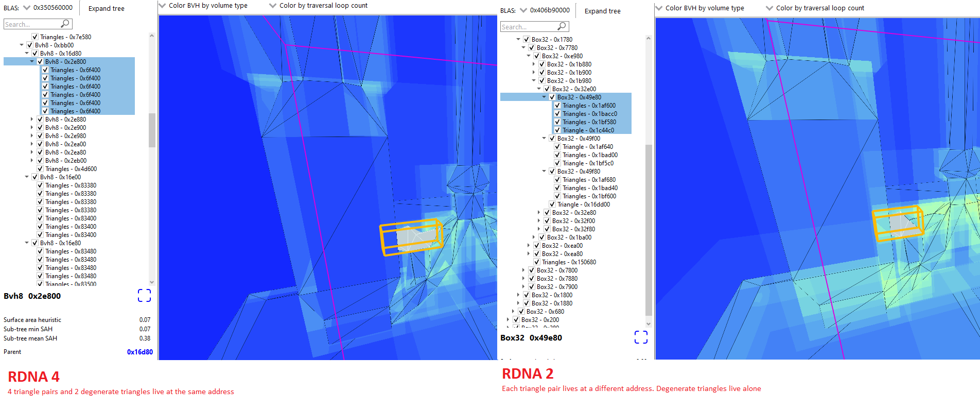Image resolution: width=980 pixels, height=408 pixels.
Task: Click right tree scrollbar thumb
Action: (x=649, y=229)
